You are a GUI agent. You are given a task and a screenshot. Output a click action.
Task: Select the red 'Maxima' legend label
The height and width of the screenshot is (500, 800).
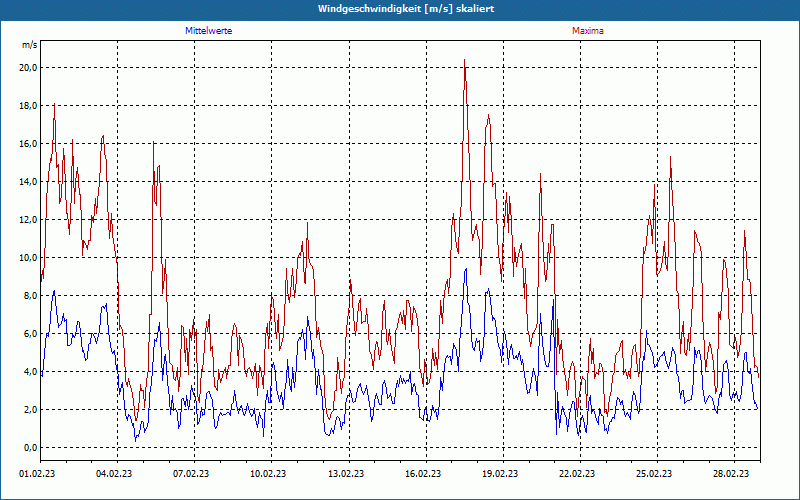[x=588, y=31]
